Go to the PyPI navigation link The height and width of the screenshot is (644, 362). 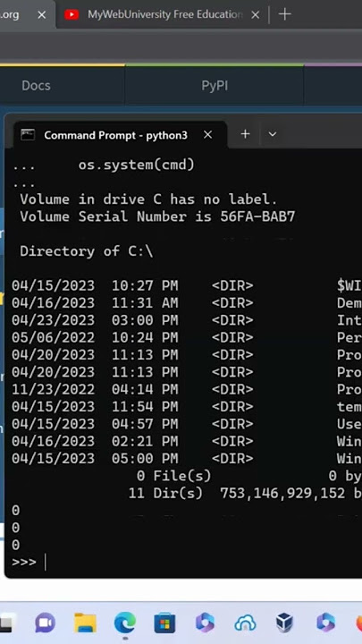point(215,86)
